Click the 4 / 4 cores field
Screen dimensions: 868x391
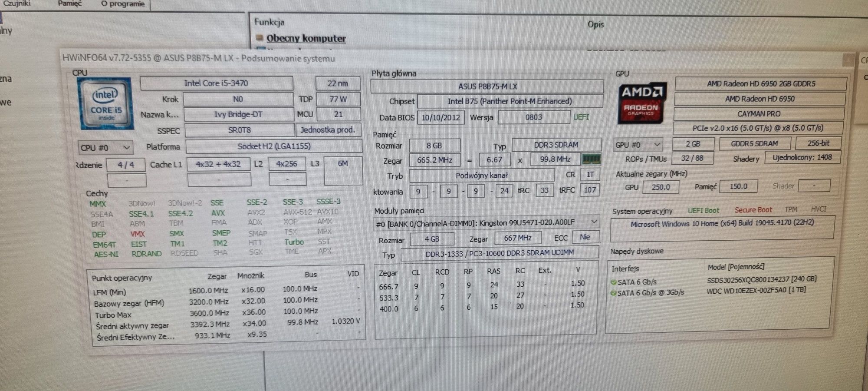(126, 165)
